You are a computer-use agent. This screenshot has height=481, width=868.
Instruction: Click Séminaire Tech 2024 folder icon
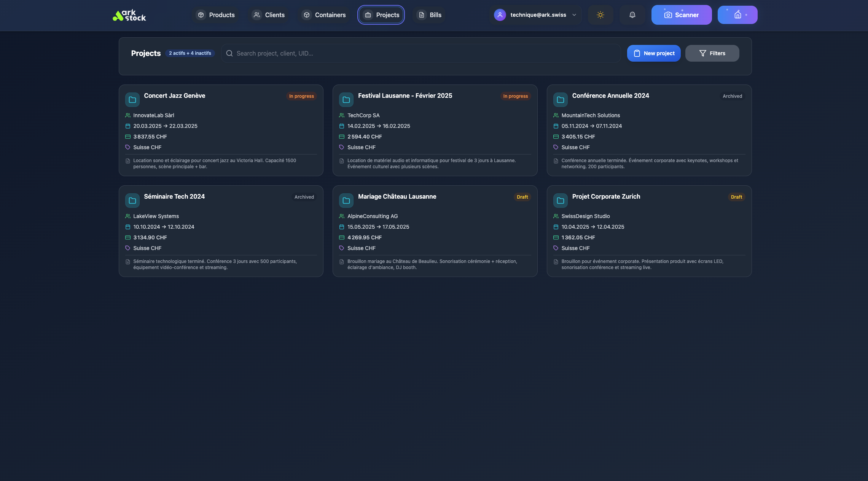(x=132, y=201)
